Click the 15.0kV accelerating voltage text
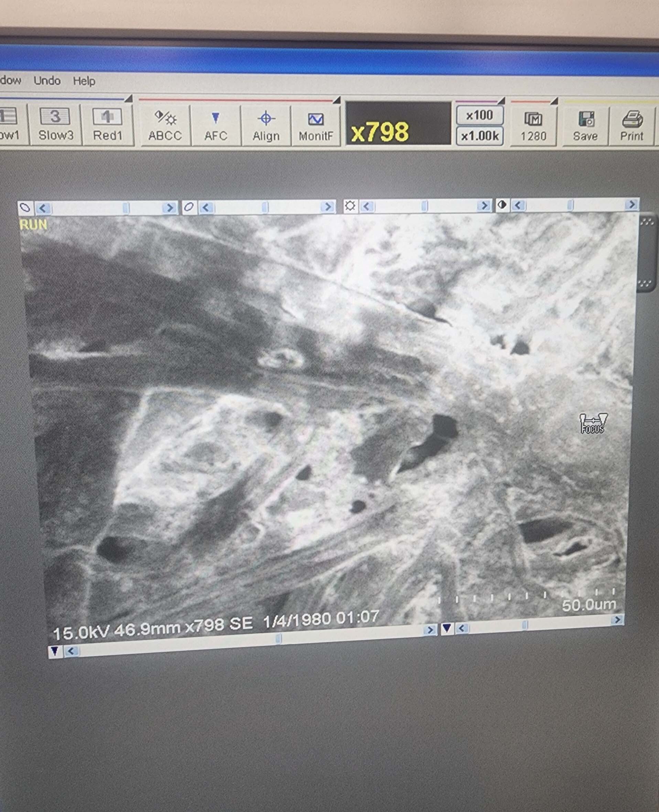659x812 pixels. point(81,633)
